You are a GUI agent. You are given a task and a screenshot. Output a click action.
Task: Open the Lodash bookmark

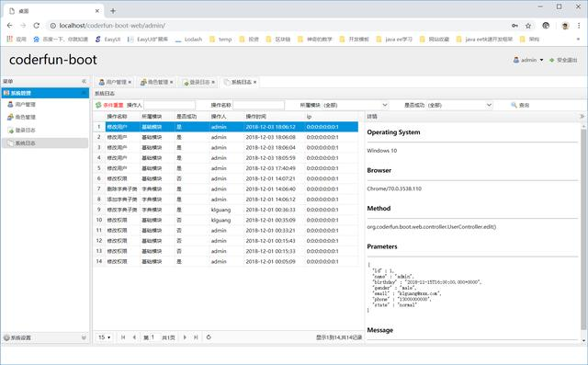pyautogui.click(x=188, y=39)
